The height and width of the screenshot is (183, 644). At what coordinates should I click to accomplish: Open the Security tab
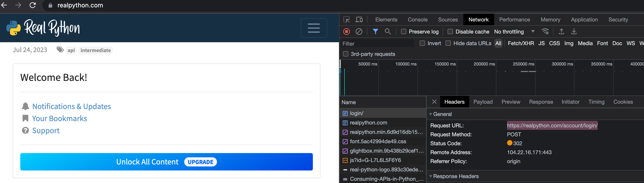618,19
